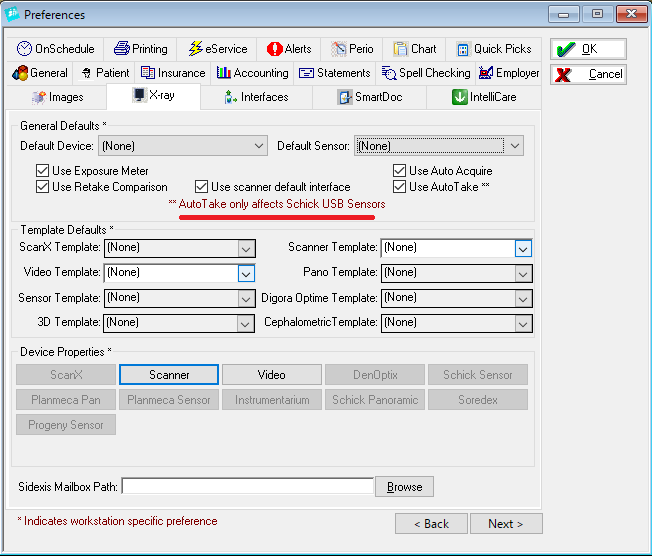Uncheck Use Exposure Meter

coord(42,171)
